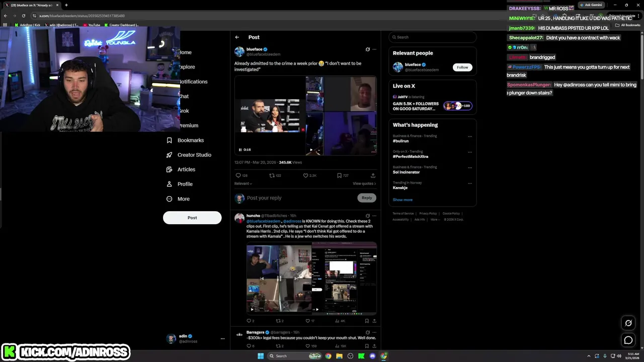The image size is (644, 362).
Task: Click the Windows taskbar Search box
Action: [294, 356]
